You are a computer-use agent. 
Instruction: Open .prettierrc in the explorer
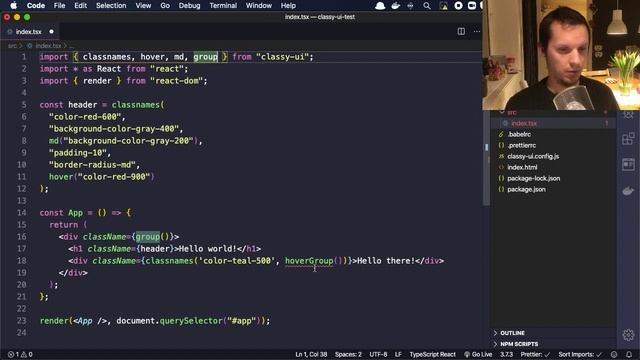(x=522, y=145)
